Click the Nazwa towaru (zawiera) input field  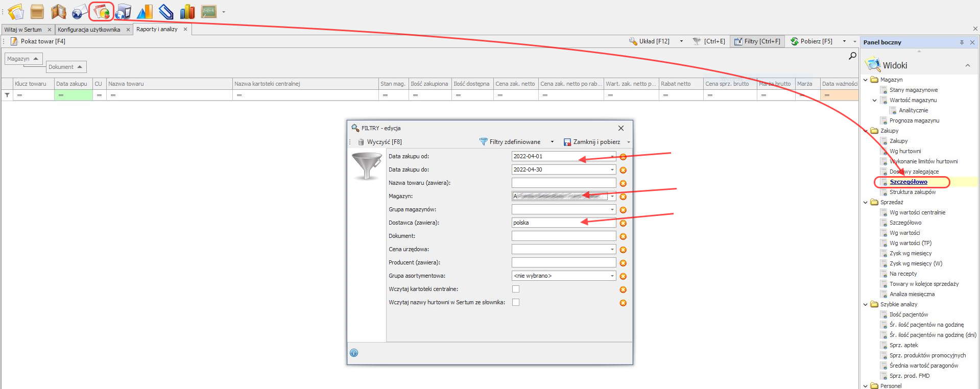pyautogui.click(x=563, y=183)
